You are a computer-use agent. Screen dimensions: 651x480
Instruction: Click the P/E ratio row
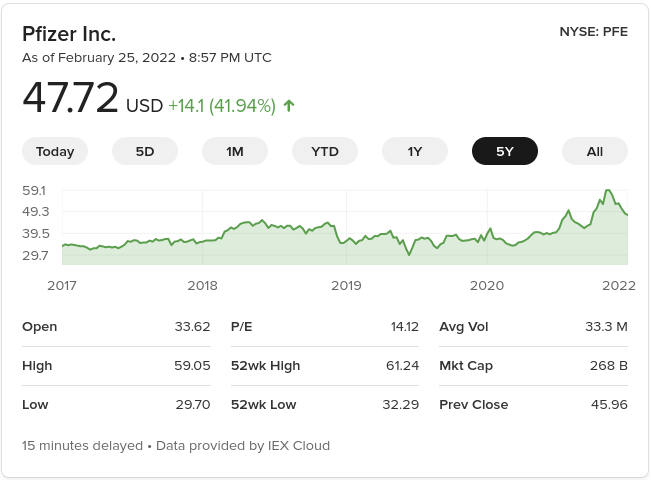point(325,327)
